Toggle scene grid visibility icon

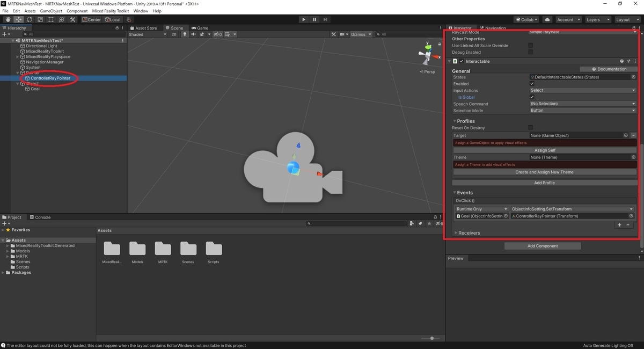pyautogui.click(x=228, y=34)
